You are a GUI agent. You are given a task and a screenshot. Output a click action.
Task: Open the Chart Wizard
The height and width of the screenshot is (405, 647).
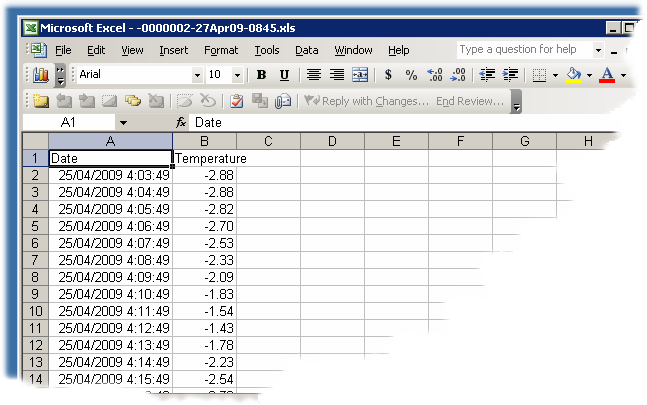(41, 75)
